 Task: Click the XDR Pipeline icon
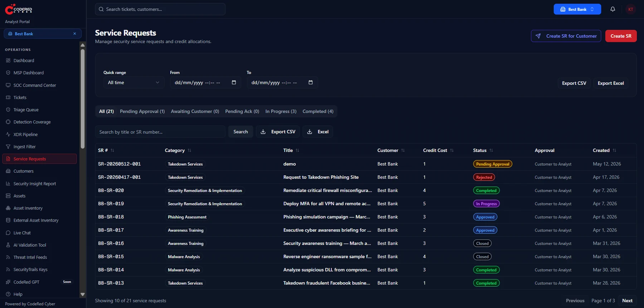tap(8, 134)
